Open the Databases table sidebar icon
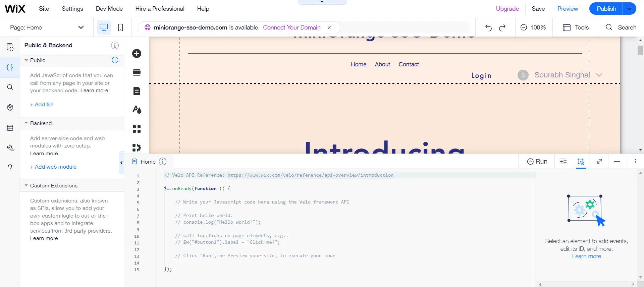644x287 pixels. (x=10, y=128)
